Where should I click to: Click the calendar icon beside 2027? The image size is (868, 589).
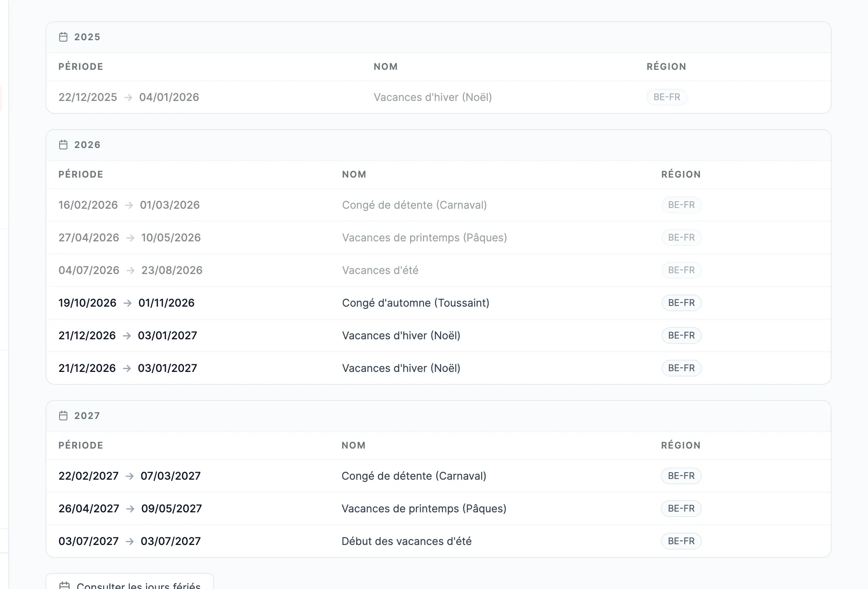coord(63,416)
